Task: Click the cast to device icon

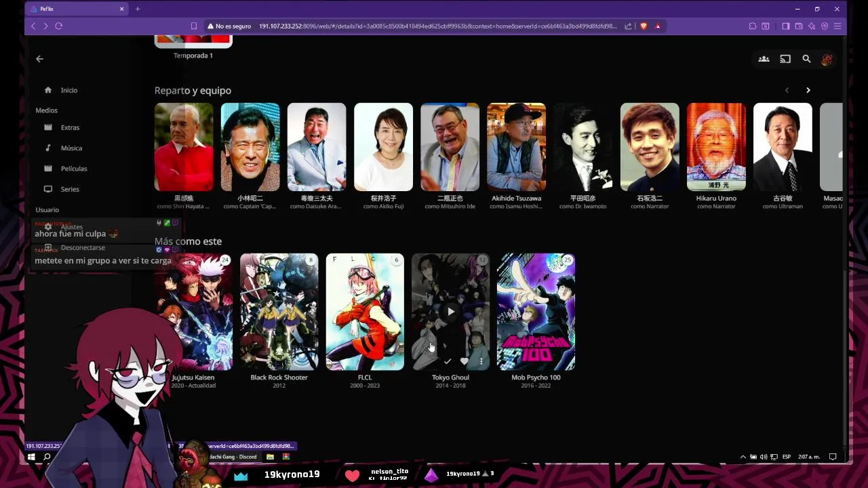Action: [785, 59]
